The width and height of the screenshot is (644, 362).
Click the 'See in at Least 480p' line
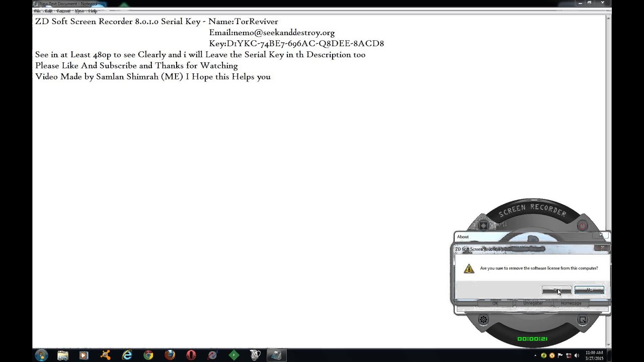tap(200, 55)
